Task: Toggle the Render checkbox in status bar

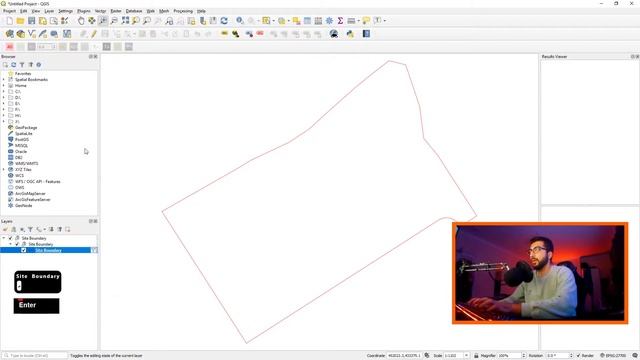Action: 578,356
